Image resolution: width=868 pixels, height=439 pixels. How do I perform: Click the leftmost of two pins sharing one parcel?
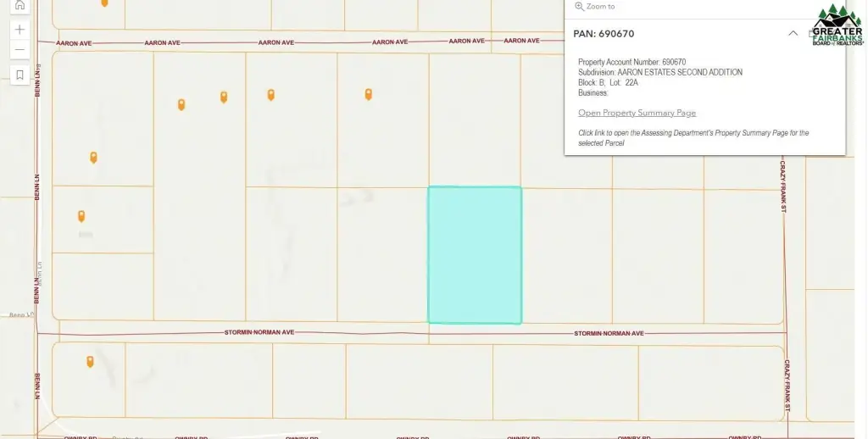tap(181, 104)
